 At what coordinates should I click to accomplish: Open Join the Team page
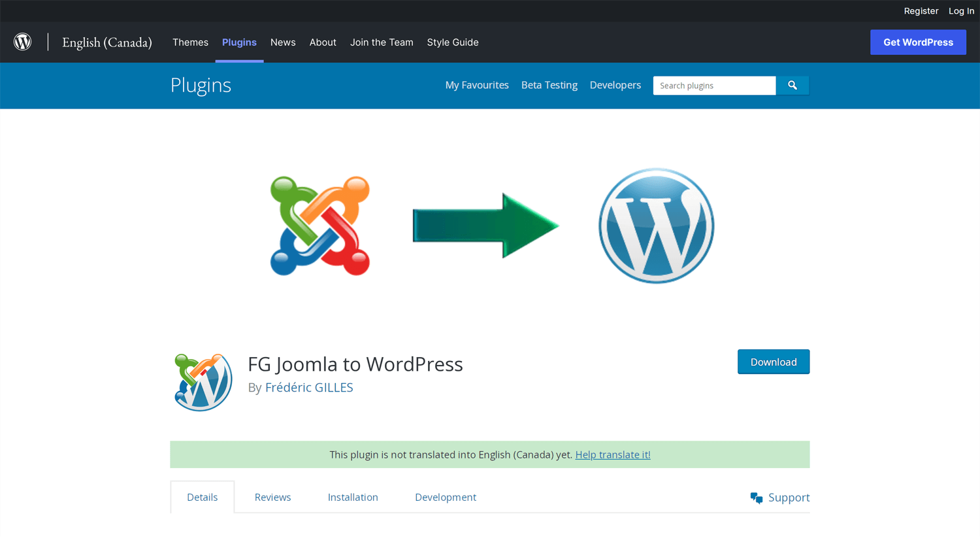(382, 42)
